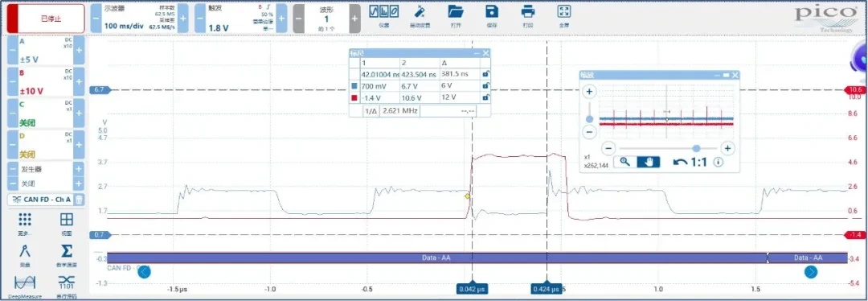Screen dimensions: 868x301
Task: Increase channel B ±10 V range
Action: pos(79,81)
